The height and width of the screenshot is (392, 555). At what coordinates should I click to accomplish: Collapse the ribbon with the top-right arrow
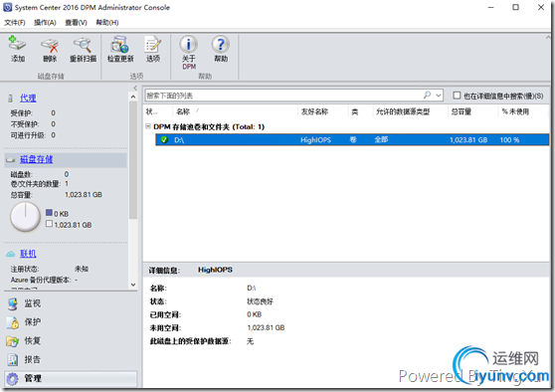pyautogui.click(x=548, y=37)
